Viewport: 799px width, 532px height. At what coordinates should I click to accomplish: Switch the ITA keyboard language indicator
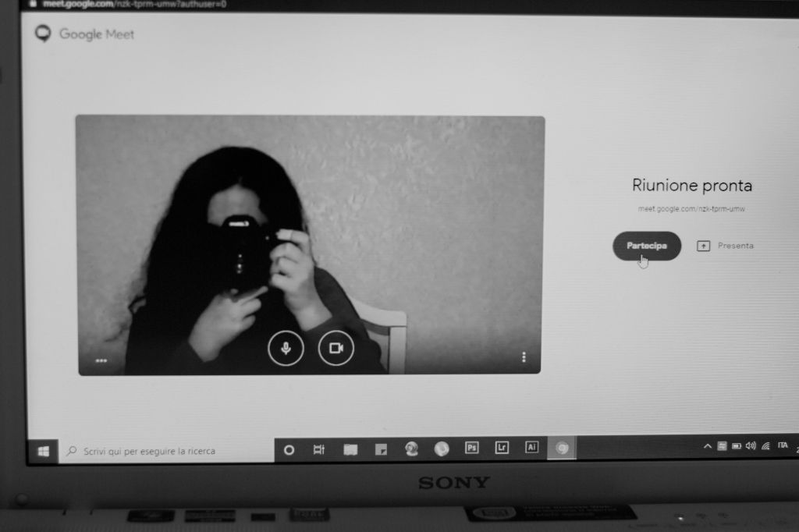(x=783, y=445)
